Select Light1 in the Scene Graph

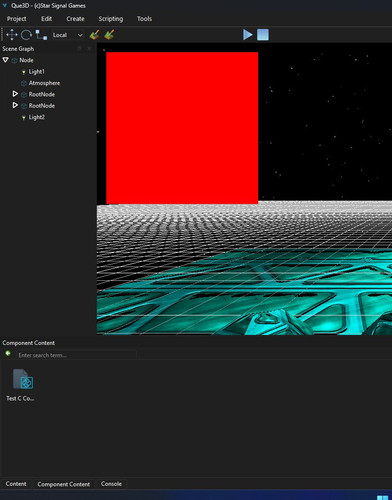click(x=36, y=72)
